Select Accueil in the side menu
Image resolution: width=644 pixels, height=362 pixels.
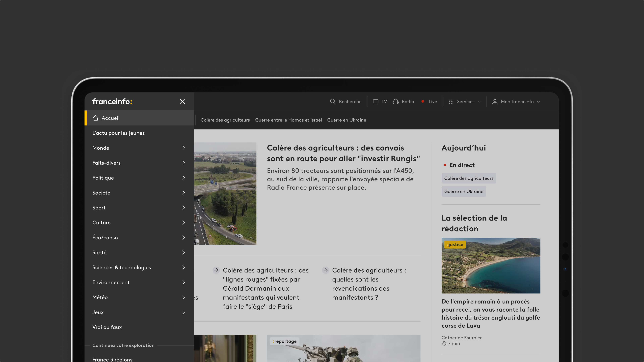click(139, 118)
